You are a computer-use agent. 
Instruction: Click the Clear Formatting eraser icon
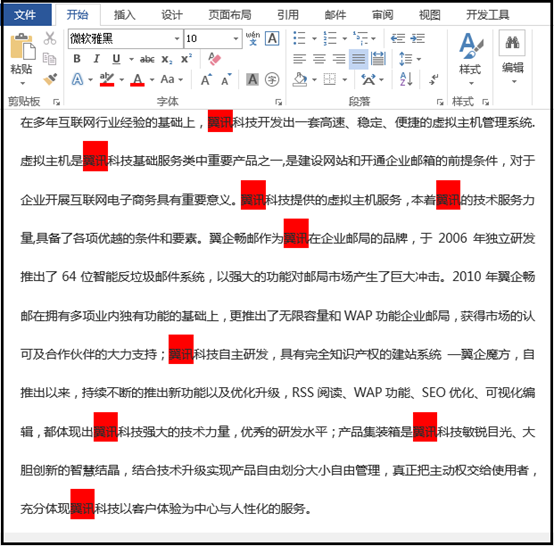point(214,59)
